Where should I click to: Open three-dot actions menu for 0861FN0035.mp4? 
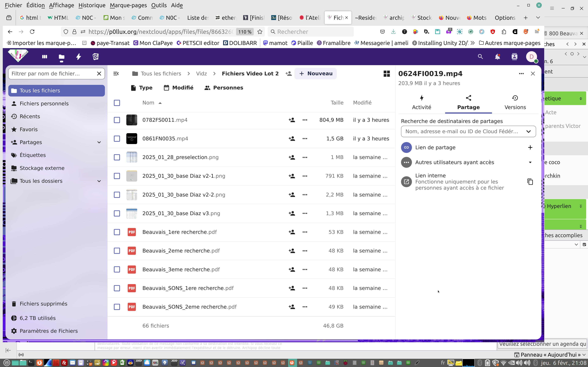click(305, 139)
